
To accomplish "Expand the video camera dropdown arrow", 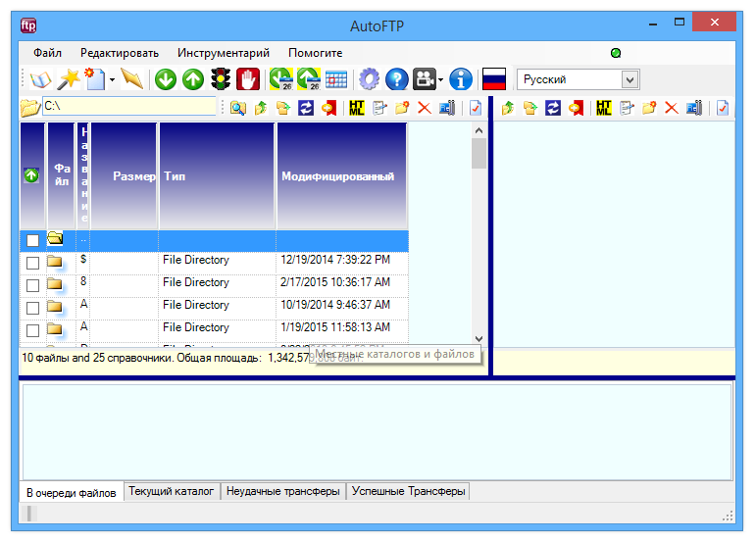I will [440, 80].
